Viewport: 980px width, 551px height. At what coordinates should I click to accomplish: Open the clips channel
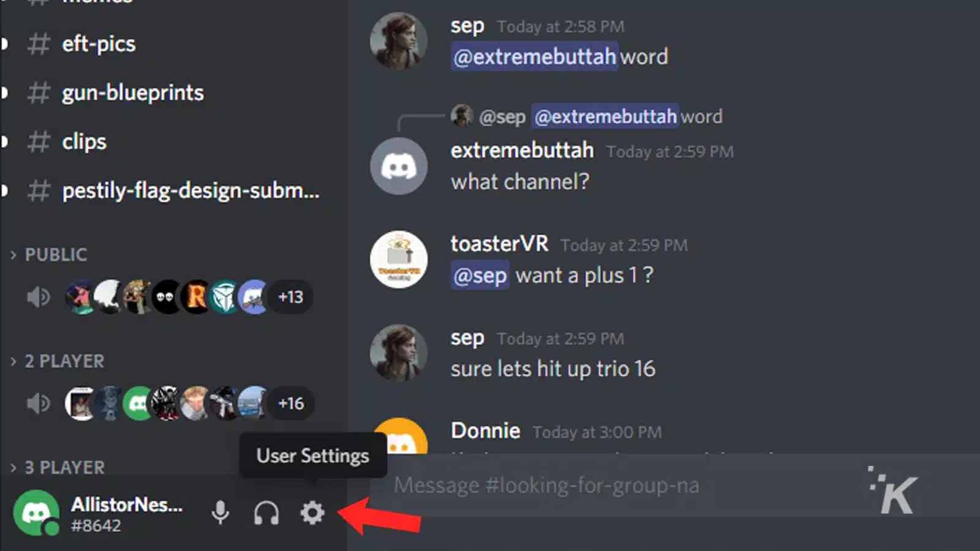tap(83, 142)
